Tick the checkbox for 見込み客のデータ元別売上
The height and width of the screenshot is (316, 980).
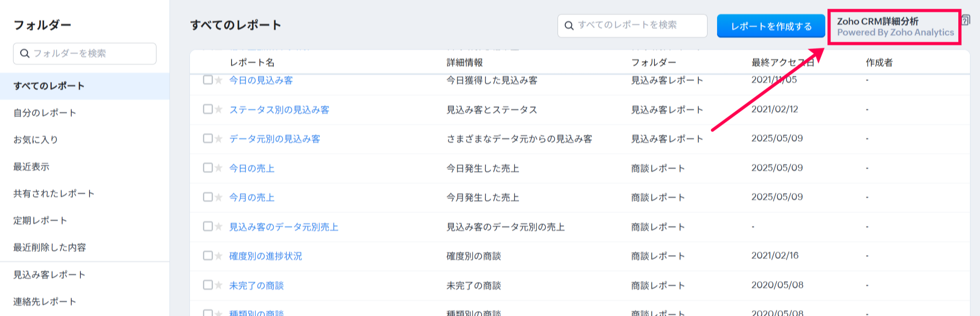pyautogui.click(x=208, y=226)
